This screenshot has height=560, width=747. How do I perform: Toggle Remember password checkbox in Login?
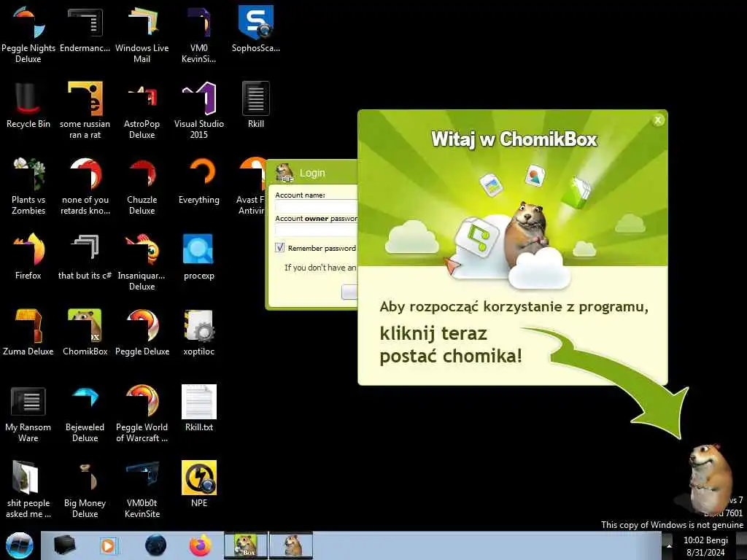[x=279, y=248]
